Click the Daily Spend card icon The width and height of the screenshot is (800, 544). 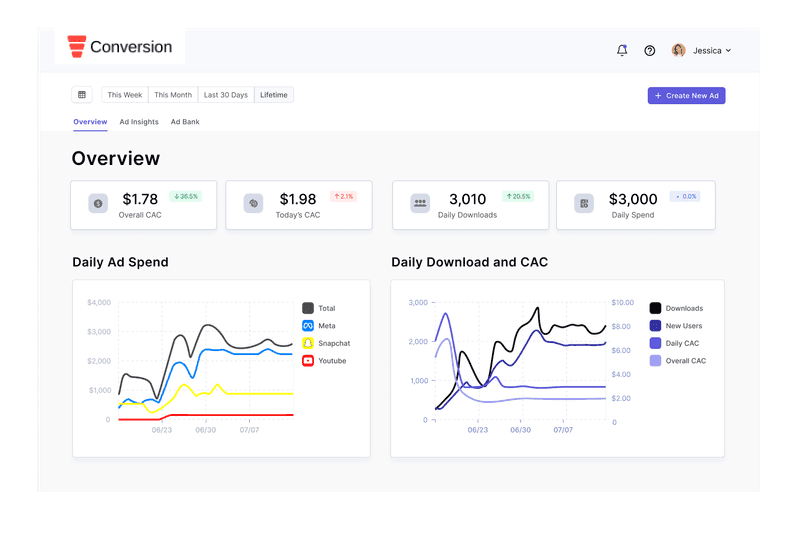click(584, 203)
